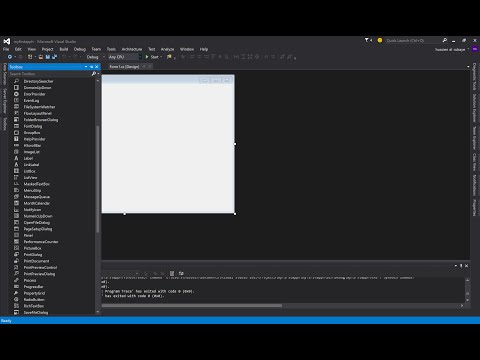Image resolution: width=480 pixels, height=360 pixels.
Task: Select PrintPreviewDialog in the Toolbox
Action: point(39,274)
